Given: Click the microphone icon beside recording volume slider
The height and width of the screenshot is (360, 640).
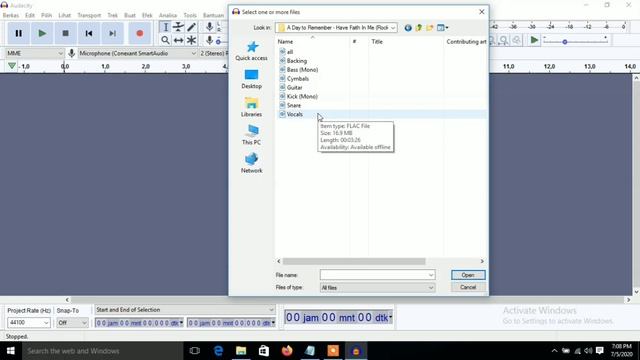Looking at the screenshot, I should (209, 40).
